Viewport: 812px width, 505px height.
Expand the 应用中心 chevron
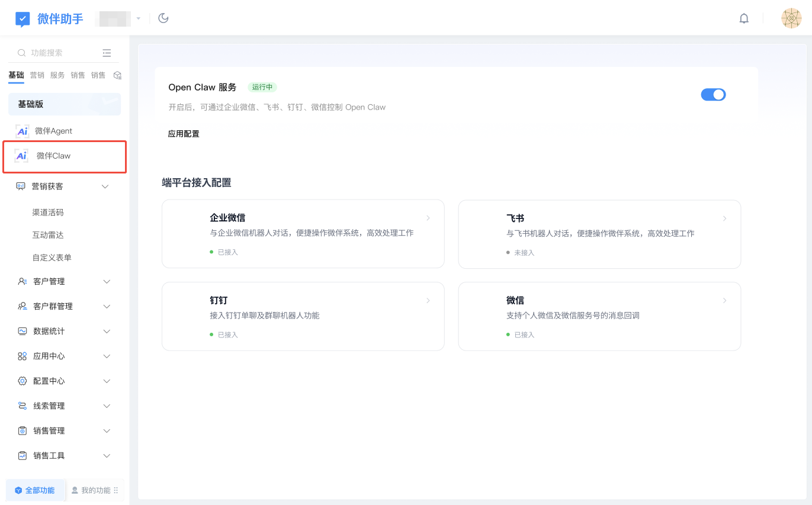coord(107,356)
